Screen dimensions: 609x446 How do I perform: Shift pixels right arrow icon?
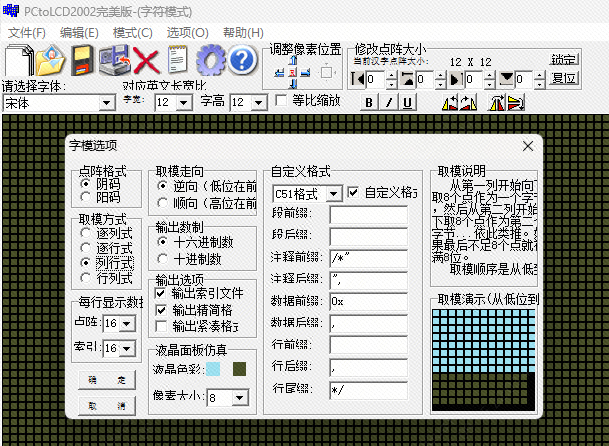[306, 72]
